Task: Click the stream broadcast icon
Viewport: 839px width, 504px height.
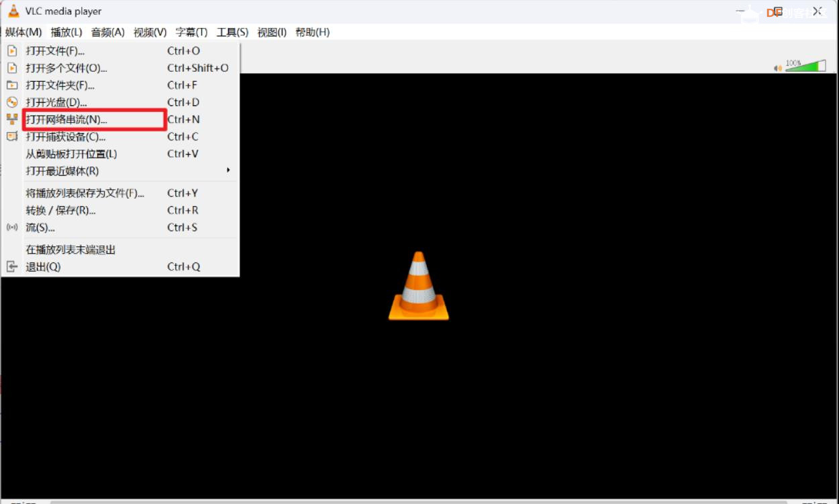Action: pyautogui.click(x=12, y=228)
